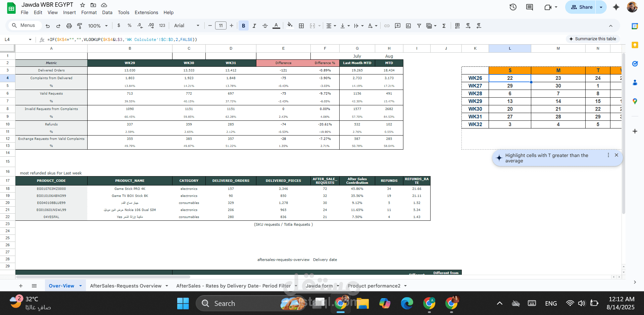Open the comments history icon
Viewport: 644px width, 315px height.
(530, 7)
